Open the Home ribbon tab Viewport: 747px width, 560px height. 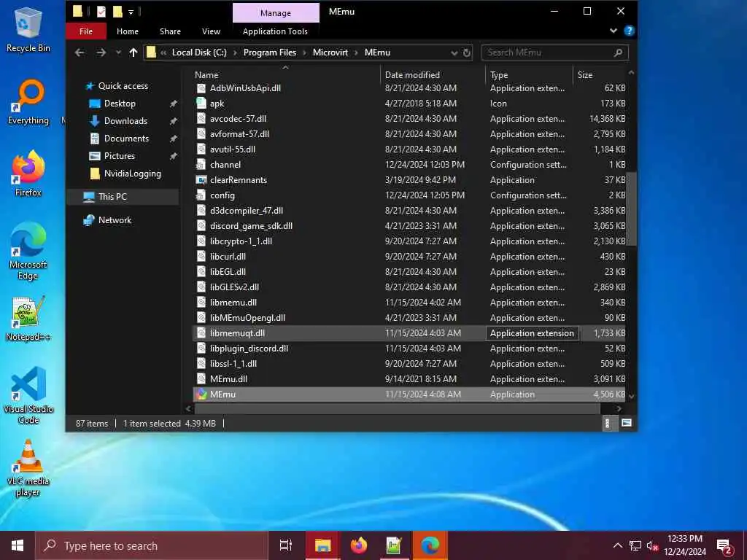pos(128,31)
